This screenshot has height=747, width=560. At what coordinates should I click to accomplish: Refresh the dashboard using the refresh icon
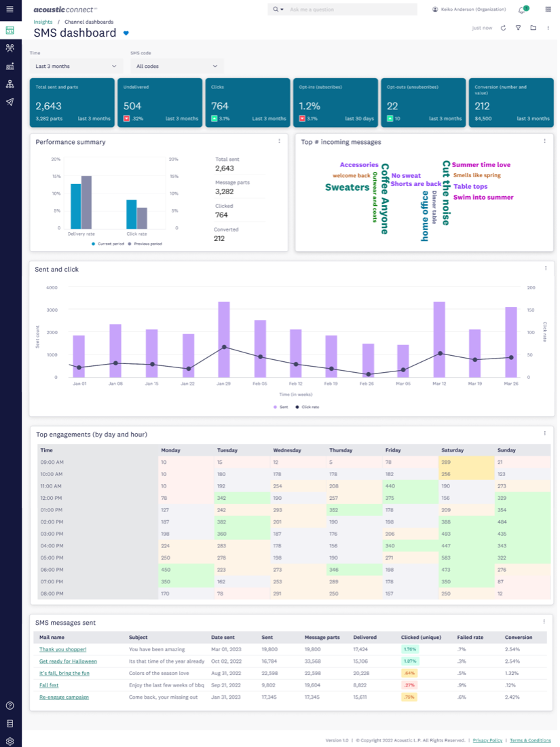[502, 28]
